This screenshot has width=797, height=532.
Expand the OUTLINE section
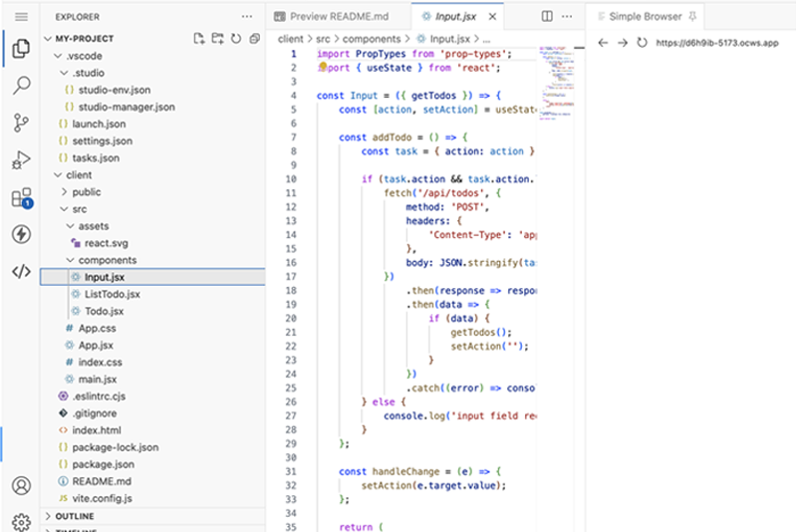(x=75, y=516)
